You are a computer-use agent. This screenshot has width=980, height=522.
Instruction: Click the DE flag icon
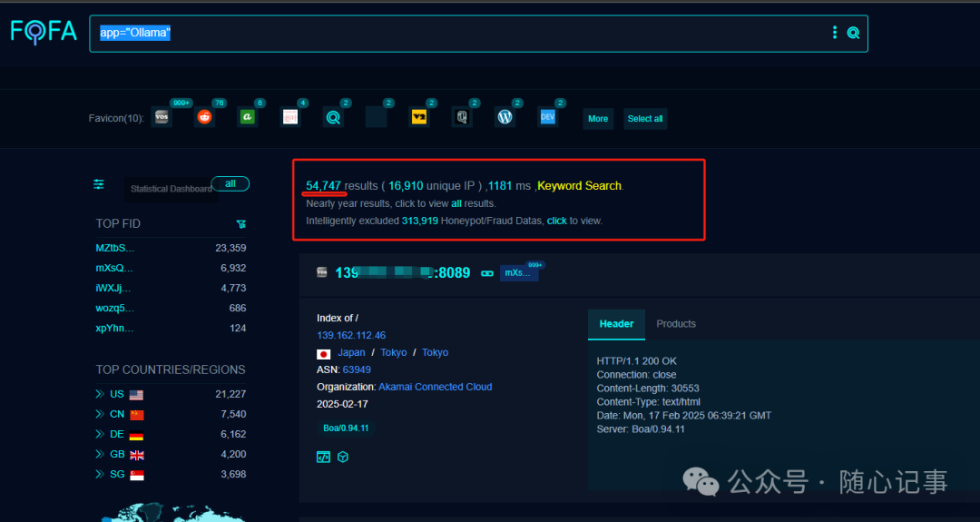pos(136,435)
